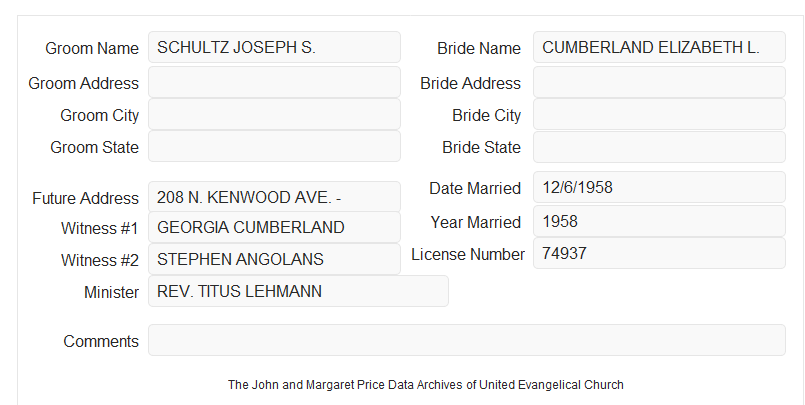Click the Bride Name label
This screenshot has width=805, height=405.
[x=479, y=48]
